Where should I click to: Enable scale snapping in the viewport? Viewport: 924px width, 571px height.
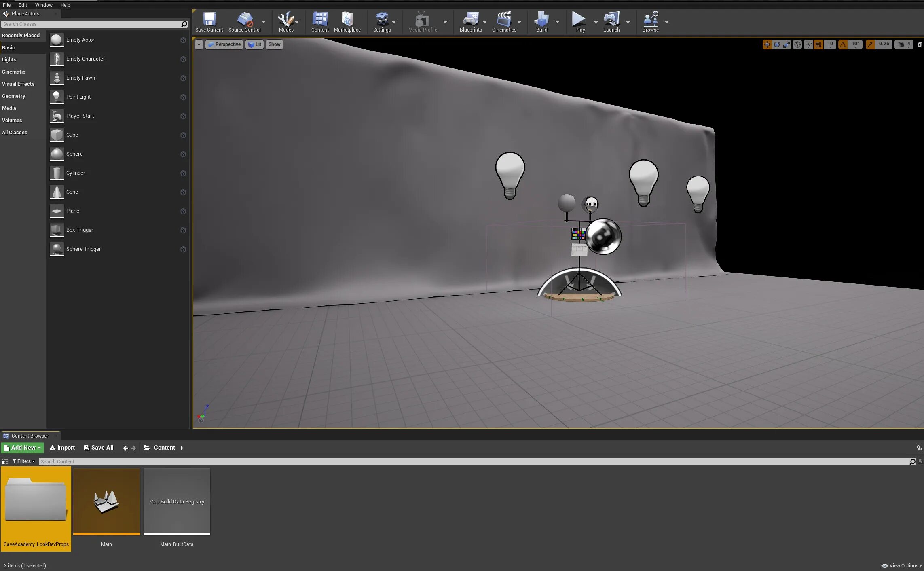point(870,44)
